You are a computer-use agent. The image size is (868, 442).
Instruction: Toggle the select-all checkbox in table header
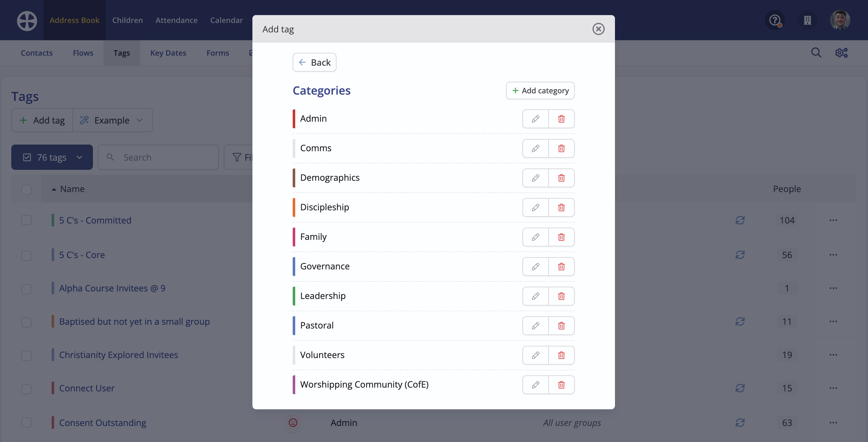26,189
